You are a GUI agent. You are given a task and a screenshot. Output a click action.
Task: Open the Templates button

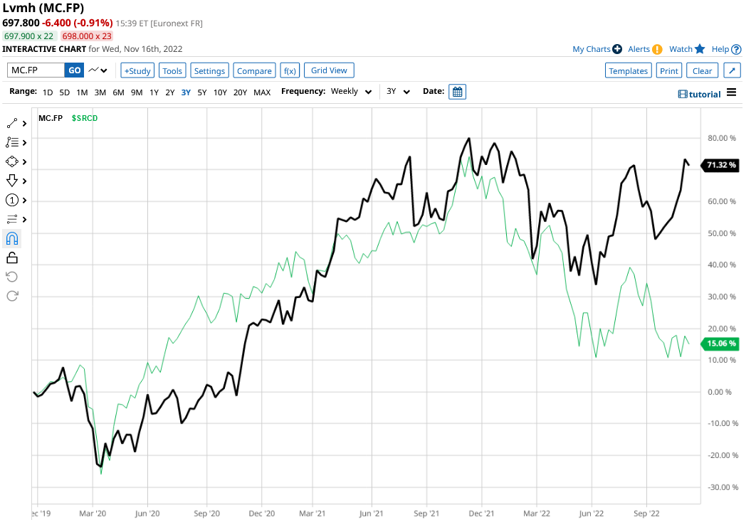click(x=629, y=70)
